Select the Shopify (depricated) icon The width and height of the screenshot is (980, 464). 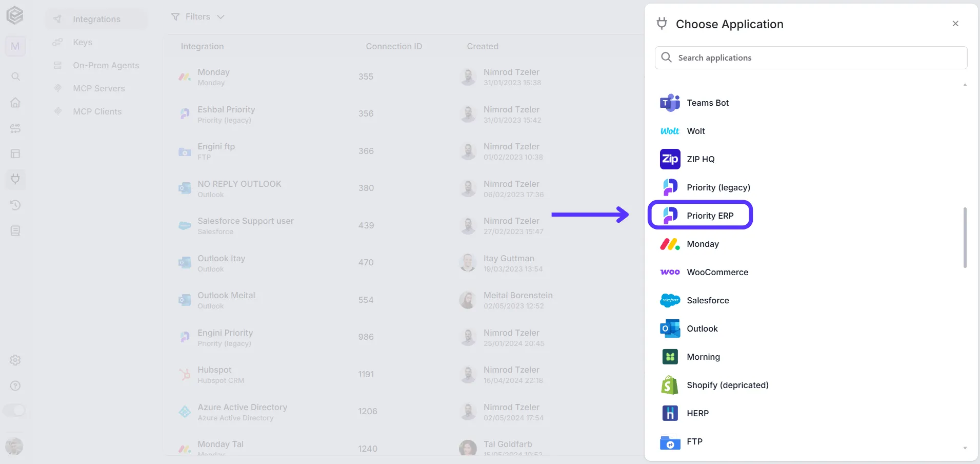tap(670, 385)
